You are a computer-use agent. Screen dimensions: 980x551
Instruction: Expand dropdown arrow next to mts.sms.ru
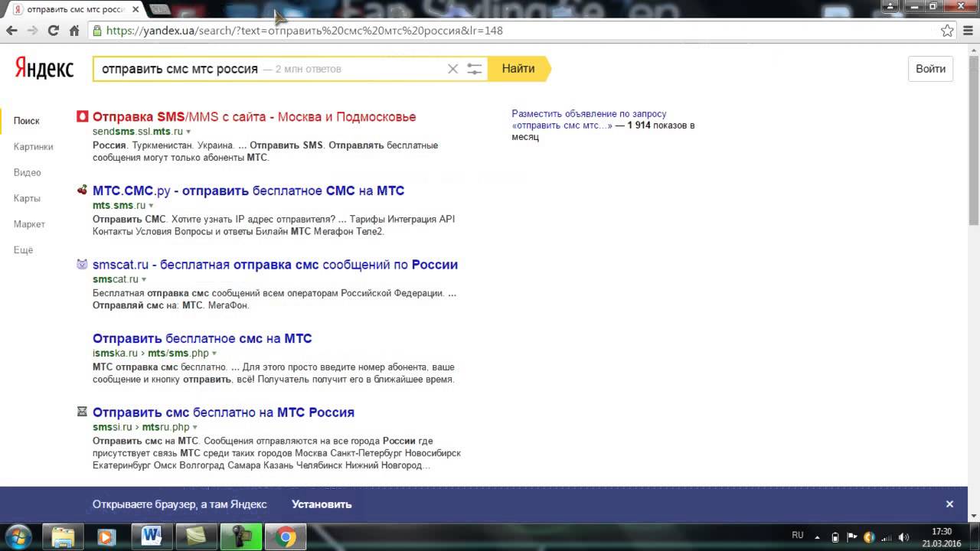[x=151, y=206]
